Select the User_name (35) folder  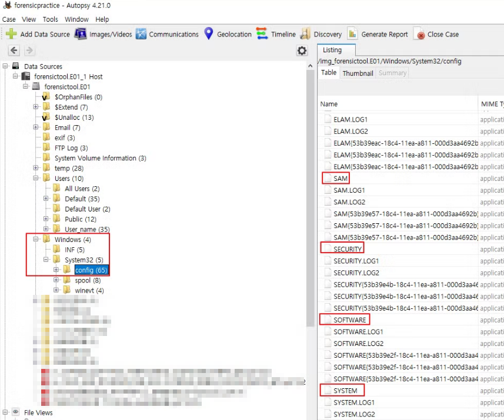tap(87, 229)
